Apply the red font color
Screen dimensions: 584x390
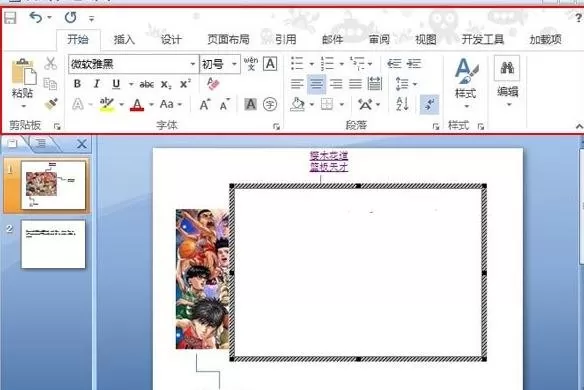pyautogui.click(x=137, y=104)
